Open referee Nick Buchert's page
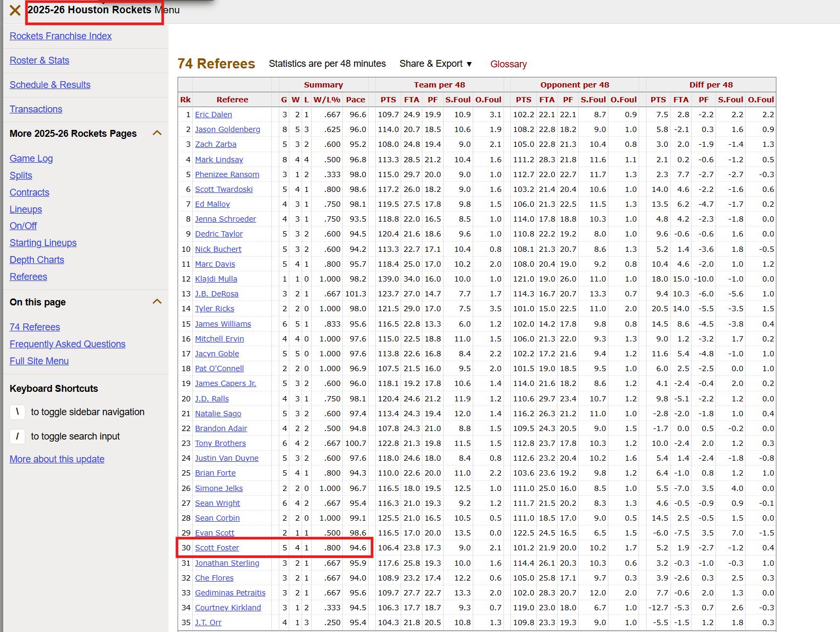This screenshot has height=632, width=840. 218,249
